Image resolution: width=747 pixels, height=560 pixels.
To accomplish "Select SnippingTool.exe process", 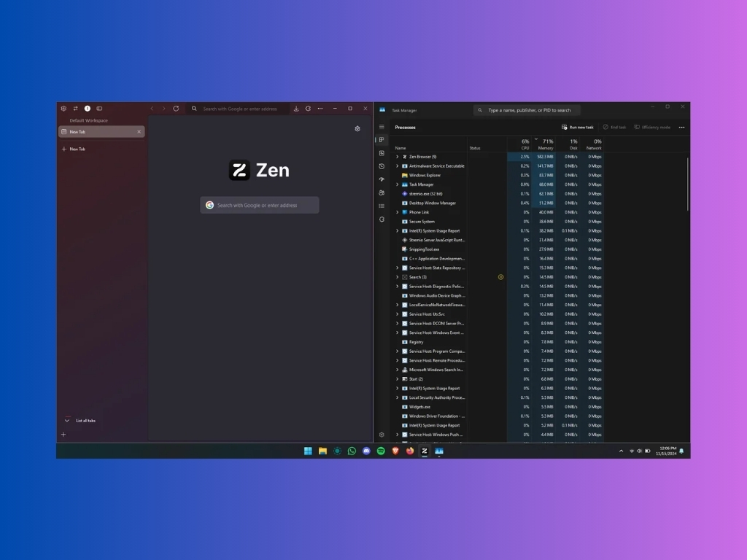I will tap(498, 249).
